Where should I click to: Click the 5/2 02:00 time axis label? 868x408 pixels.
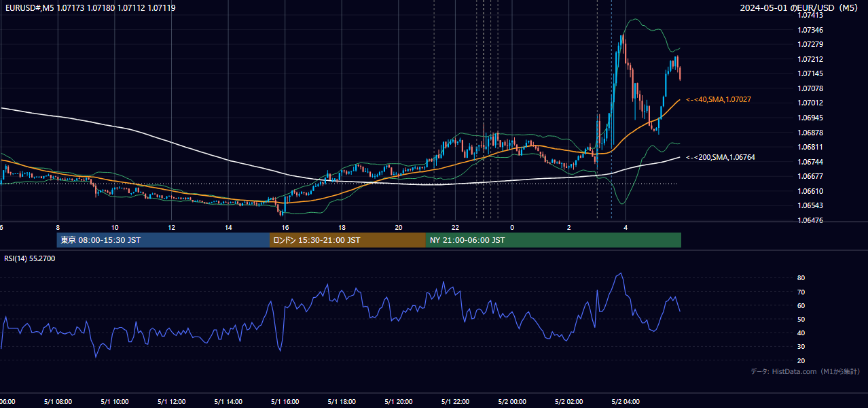tap(569, 401)
